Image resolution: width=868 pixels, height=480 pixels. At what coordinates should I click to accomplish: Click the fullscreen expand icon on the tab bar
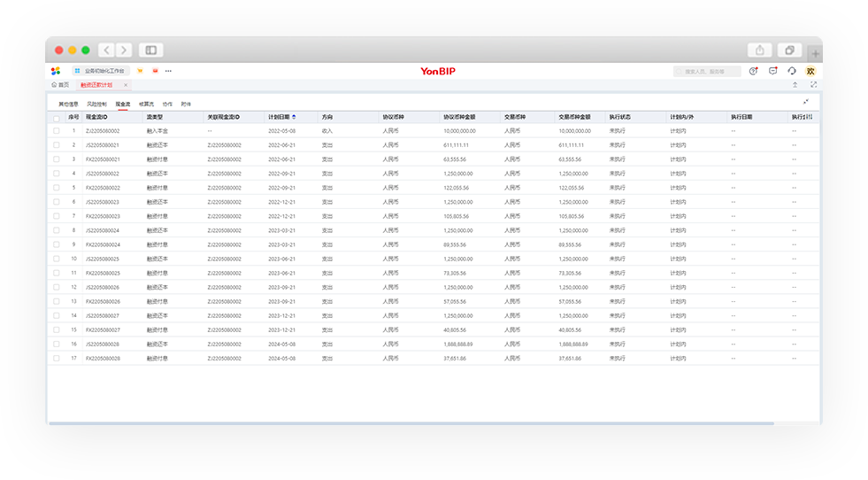(x=814, y=85)
